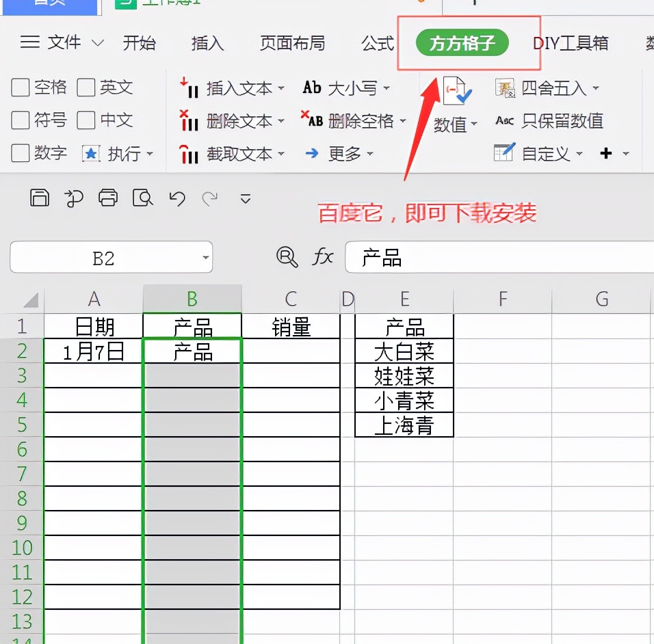
Task: Check the 中文 checkbox
Action: 88,120
